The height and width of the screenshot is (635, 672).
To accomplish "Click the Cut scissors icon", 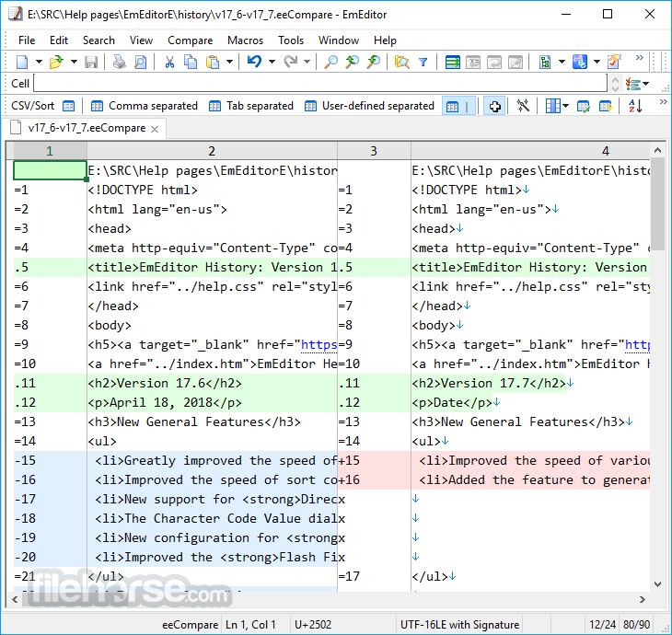I will [169, 63].
